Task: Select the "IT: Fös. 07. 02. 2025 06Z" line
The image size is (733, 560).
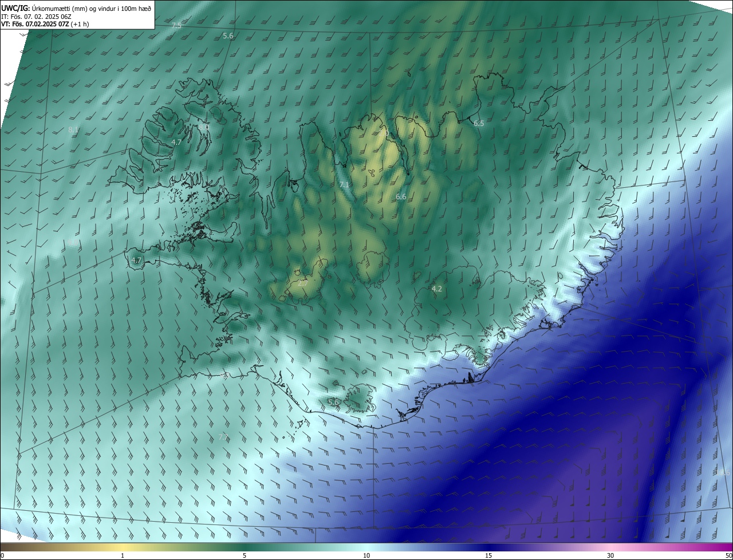Action: point(36,17)
